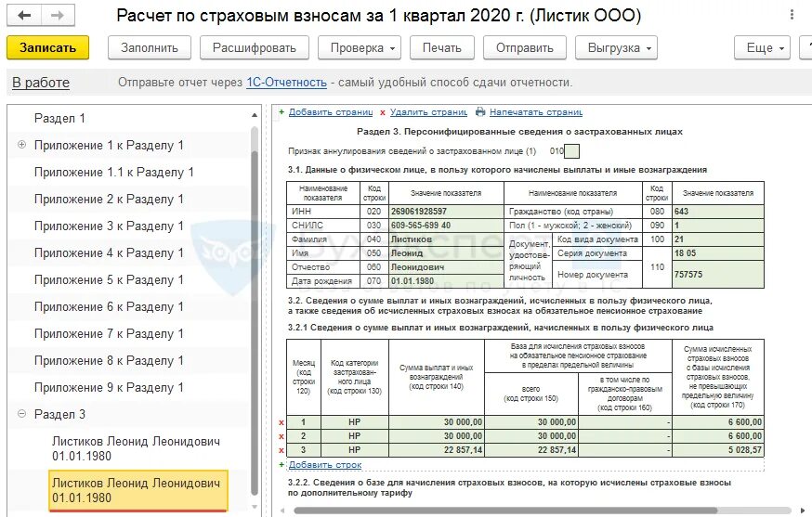Click the Расшифровать button
Image resolution: width=812 pixels, height=517 pixels.
[x=255, y=48]
